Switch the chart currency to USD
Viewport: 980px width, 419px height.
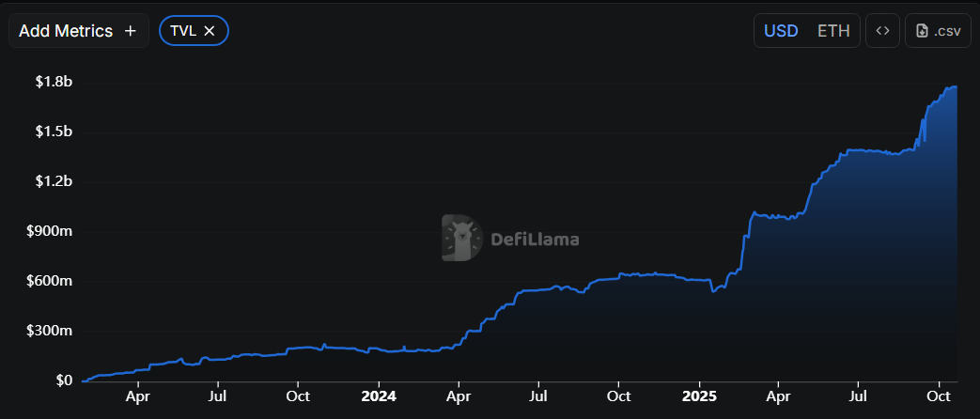point(781,31)
